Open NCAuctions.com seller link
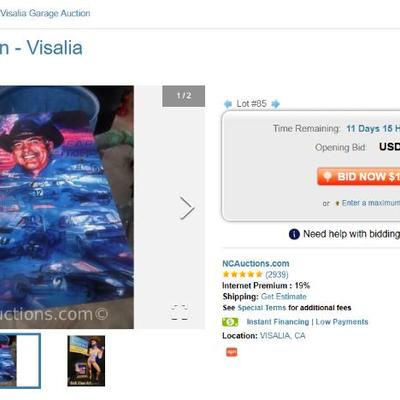The height and width of the screenshot is (400, 400). point(256,263)
